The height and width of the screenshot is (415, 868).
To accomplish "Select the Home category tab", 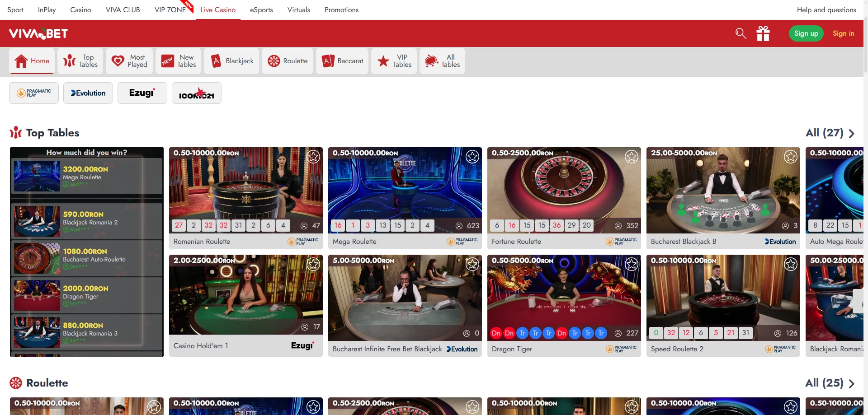I will [32, 61].
